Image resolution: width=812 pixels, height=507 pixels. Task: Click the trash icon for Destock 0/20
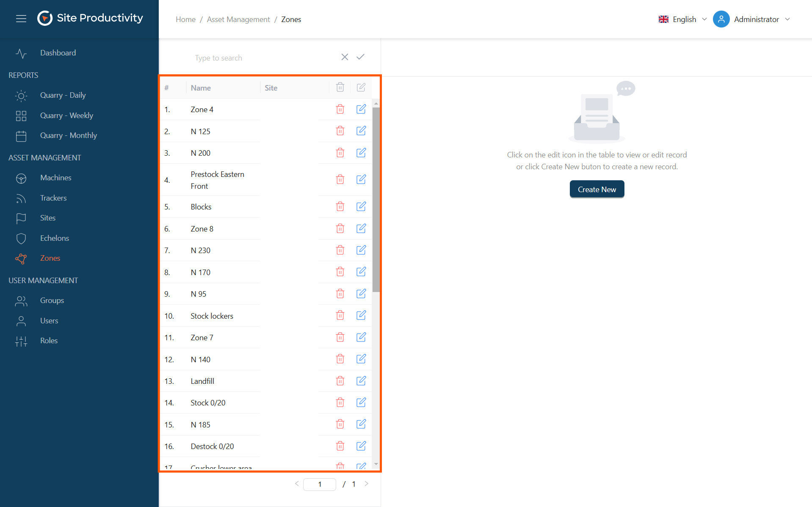point(340,446)
